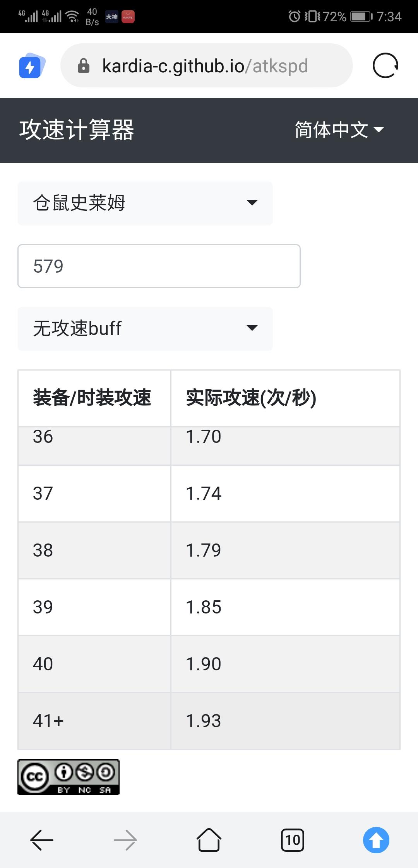This screenshot has width=418, height=868.
Task: Focus the input field containing 579
Action: [x=159, y=266]
